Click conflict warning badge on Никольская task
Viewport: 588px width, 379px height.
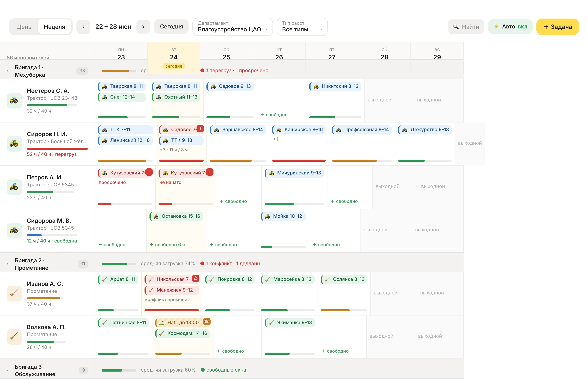[196, 278]
